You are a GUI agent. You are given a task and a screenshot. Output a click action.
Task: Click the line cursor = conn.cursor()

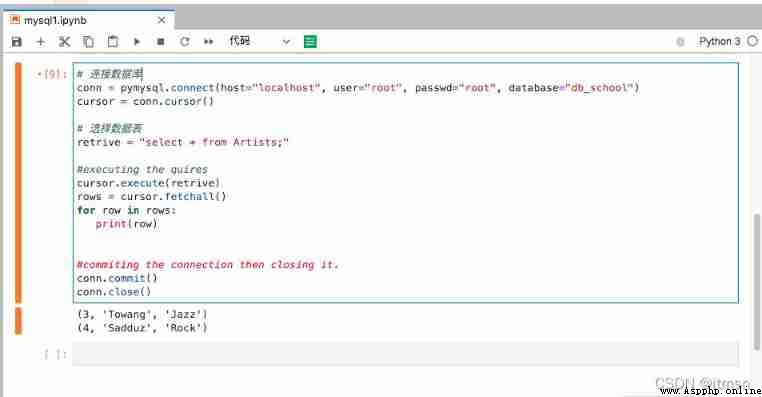145,102
